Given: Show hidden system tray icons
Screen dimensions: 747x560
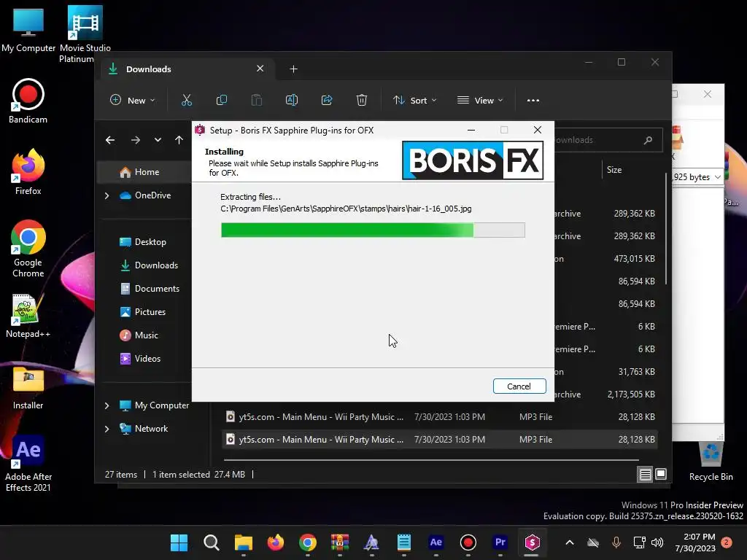Looking at the screenshot, I should tap(569, 542).
